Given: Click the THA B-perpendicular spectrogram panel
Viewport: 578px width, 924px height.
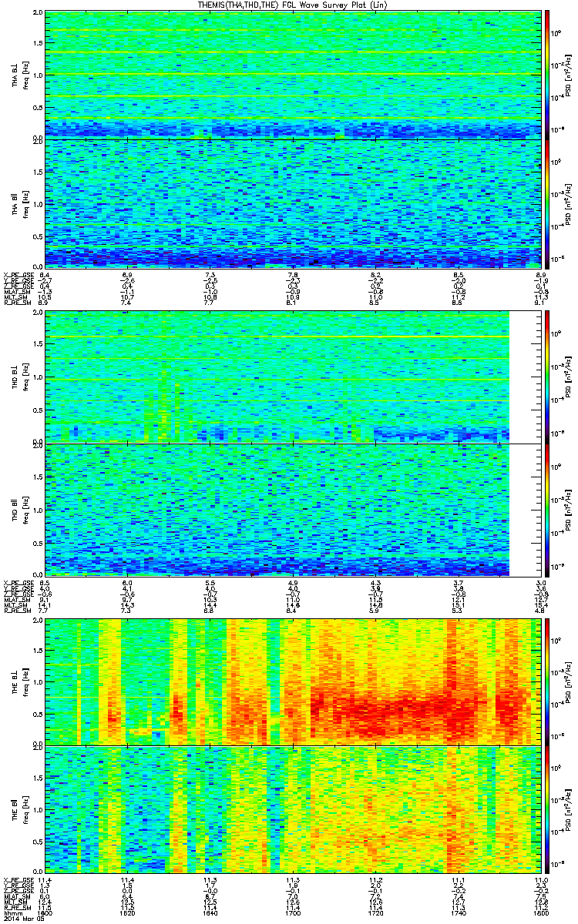Looking at the screenshot, I should [293, 75].
